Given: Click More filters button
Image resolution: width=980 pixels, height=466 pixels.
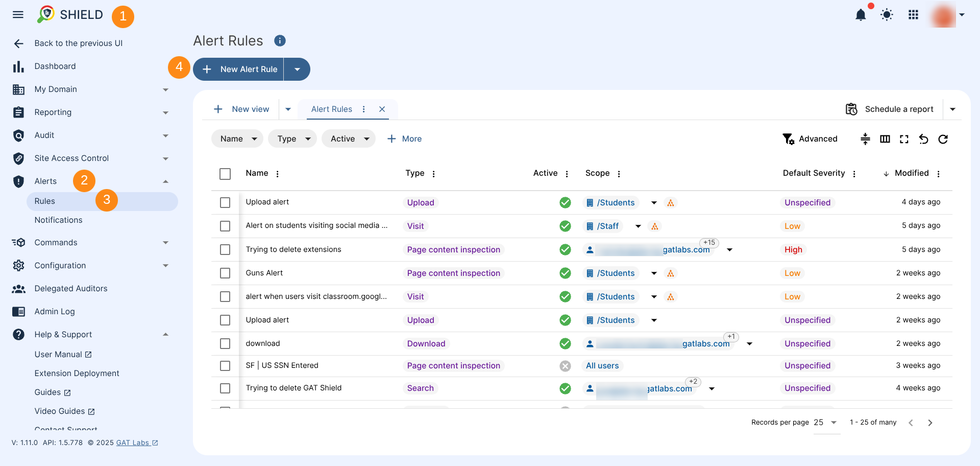Looking at the screenshot, I should (x=404, y=139).
